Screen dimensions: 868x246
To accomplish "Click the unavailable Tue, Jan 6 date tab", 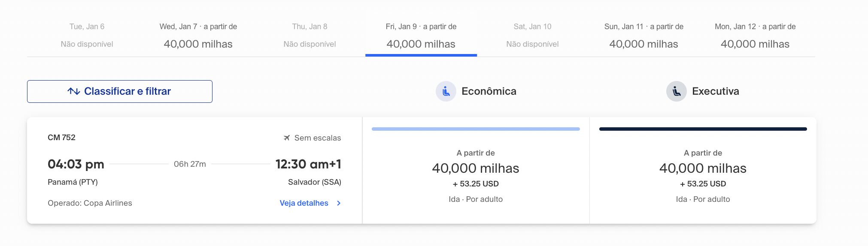I will point(87,36).
